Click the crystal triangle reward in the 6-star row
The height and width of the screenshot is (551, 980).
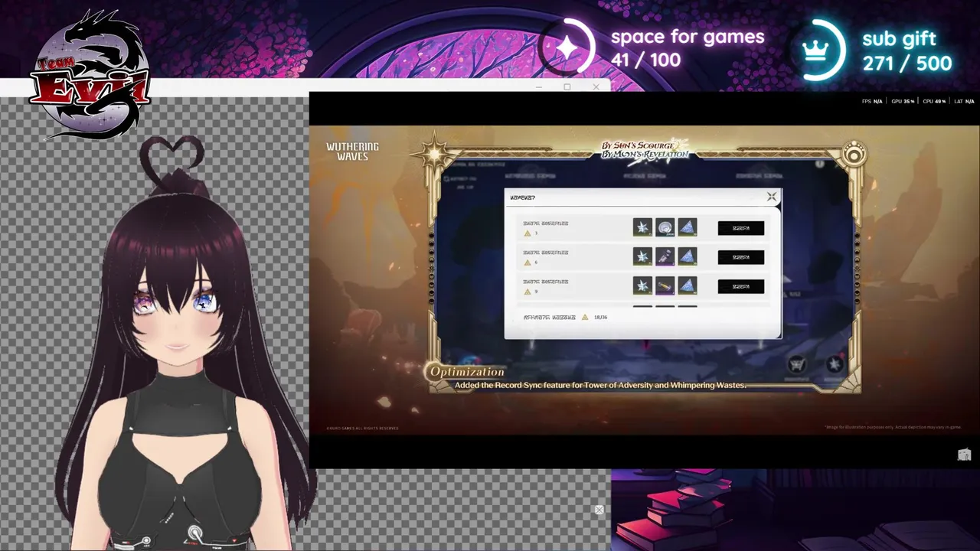coord(688,256)
